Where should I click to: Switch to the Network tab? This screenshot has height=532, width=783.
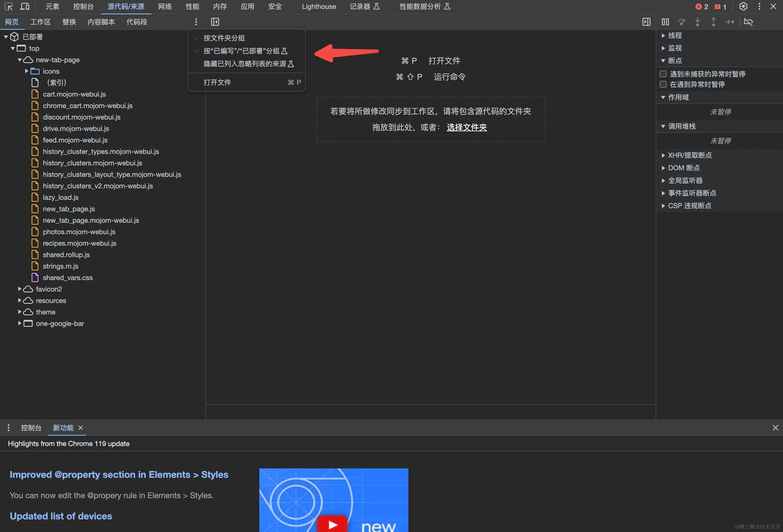[165, 6]
